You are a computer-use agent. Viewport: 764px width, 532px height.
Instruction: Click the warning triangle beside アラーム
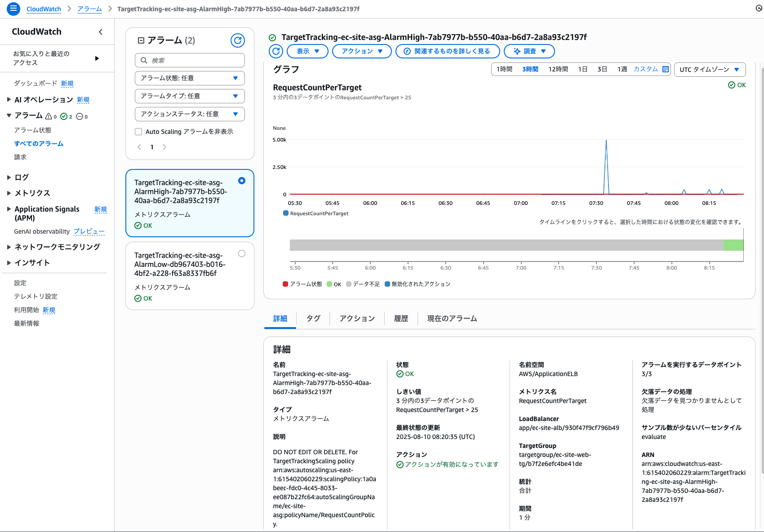49,116
